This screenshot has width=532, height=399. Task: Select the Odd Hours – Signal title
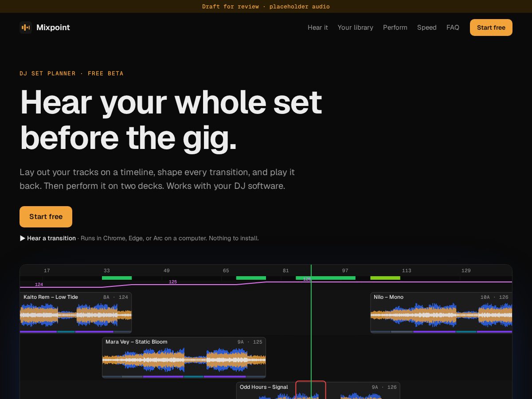[264, 387]
